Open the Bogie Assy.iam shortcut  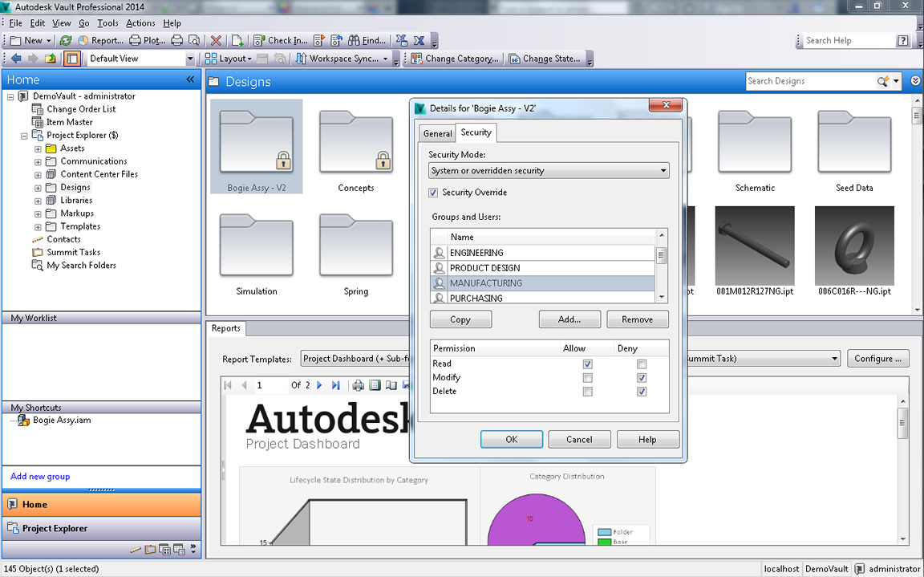coord(61,421)
